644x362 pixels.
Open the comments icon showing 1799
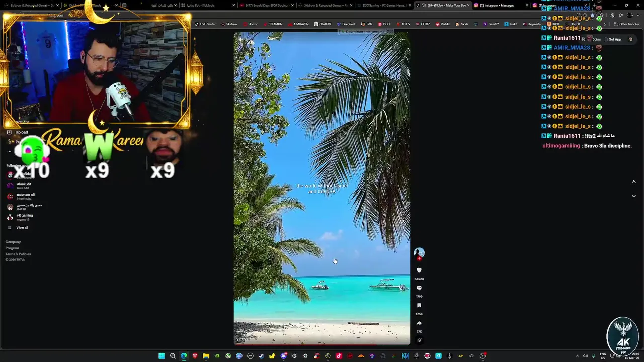coord(419,288)
